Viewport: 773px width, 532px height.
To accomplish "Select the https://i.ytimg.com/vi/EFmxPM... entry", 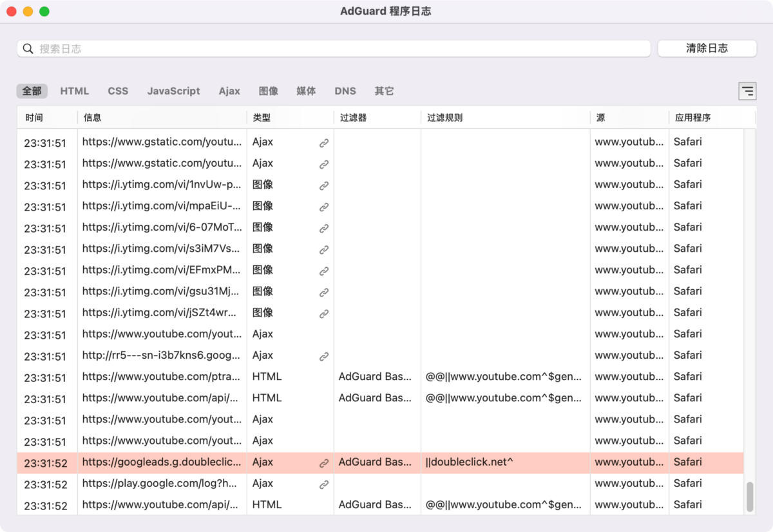I will 381,270.
